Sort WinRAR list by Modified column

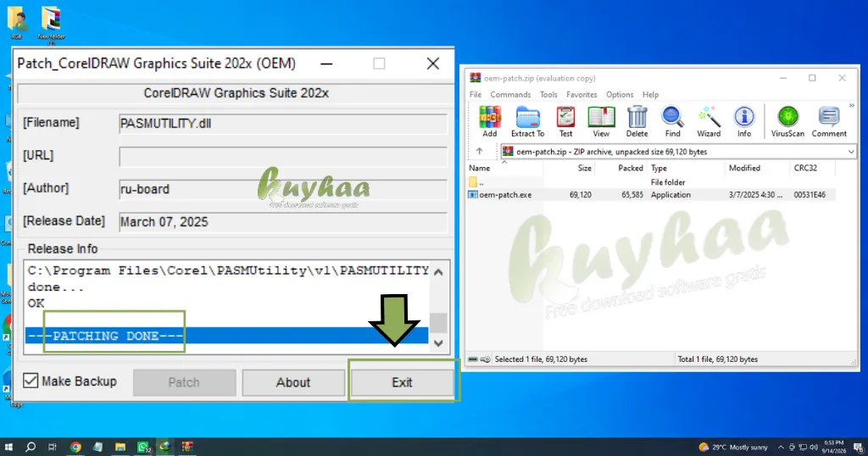757,168
